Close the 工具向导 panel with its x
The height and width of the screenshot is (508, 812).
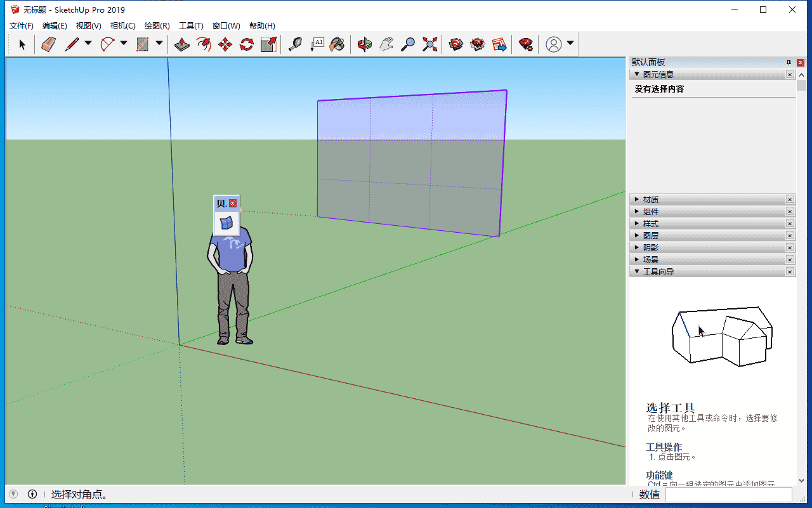(790, 271)
